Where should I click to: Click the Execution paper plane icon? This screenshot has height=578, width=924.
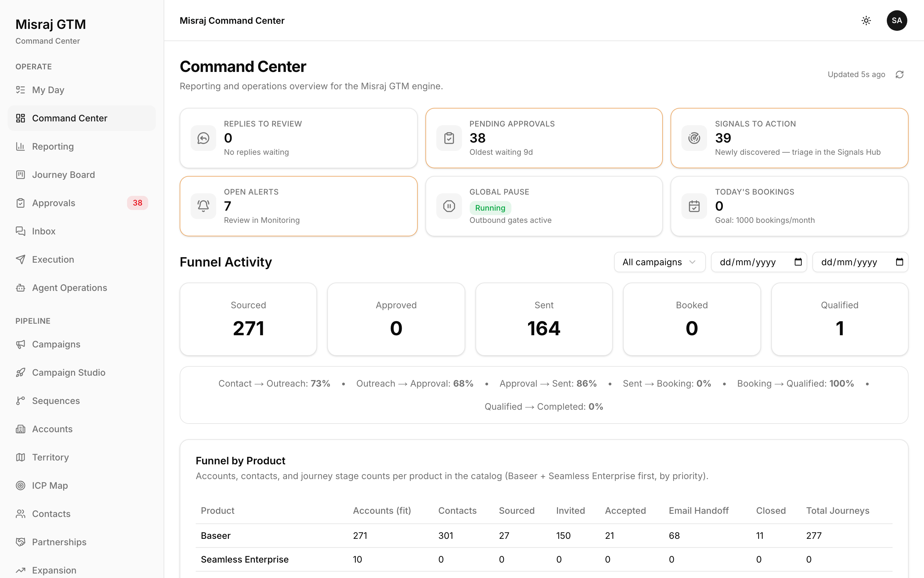pyautogui.click(x=21, y=259)
